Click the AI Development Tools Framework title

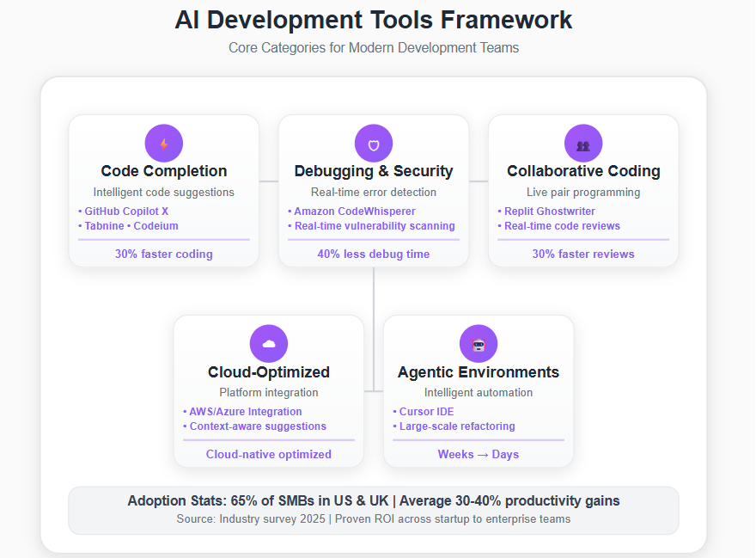374,20
